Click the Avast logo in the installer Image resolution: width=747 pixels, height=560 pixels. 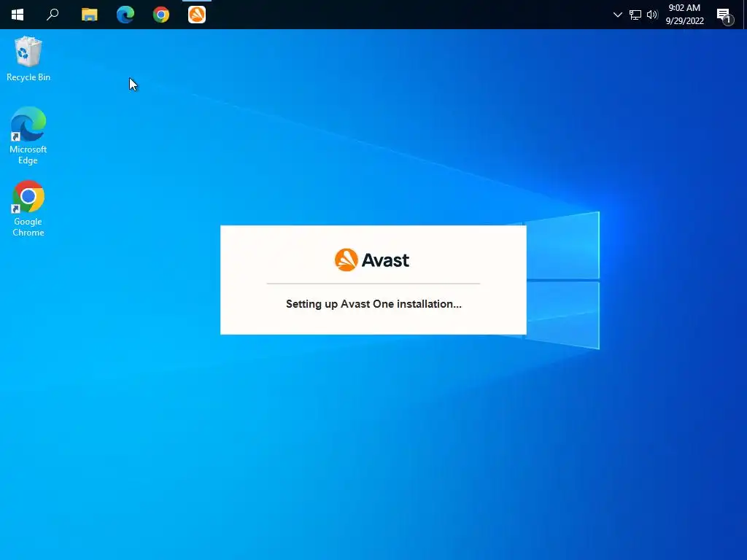371,260
